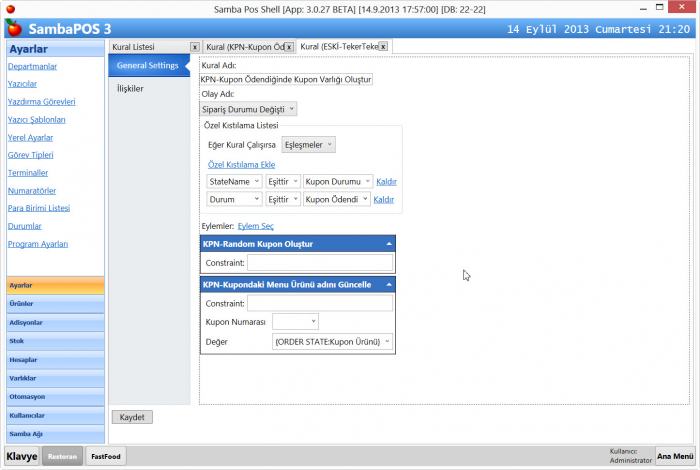This screenshot has height=470, width=700.
Task: Close the KPN-Kupon Öd tab
Action: tap(288, 47)
